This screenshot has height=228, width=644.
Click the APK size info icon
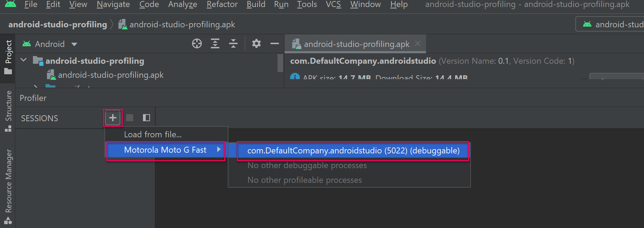295,76
